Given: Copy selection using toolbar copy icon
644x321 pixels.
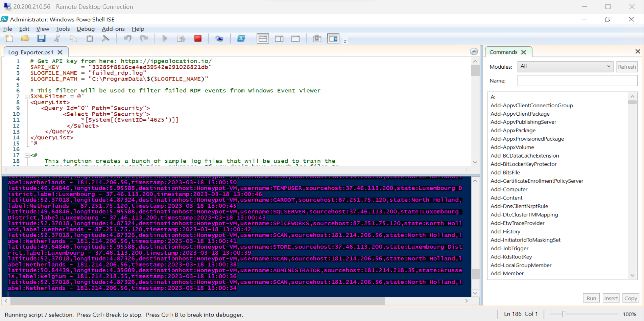Looking at the screenshot, I should coord(73,39).
